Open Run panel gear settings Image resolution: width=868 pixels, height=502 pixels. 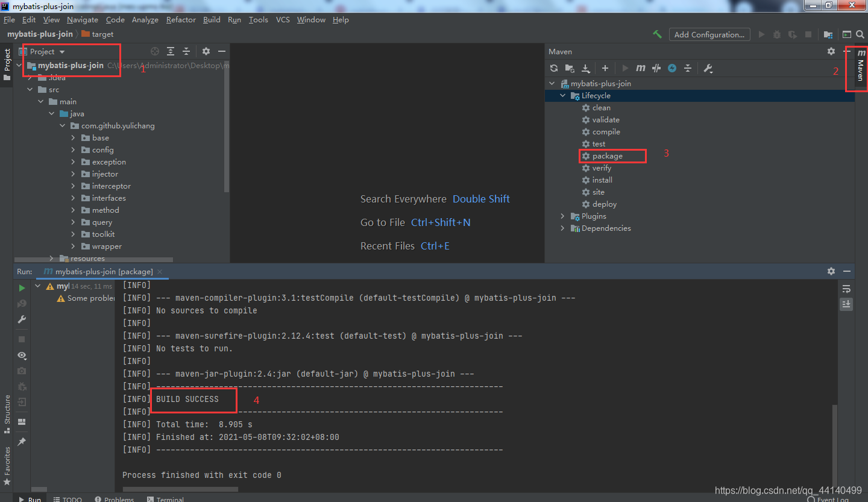pos(831,271)
